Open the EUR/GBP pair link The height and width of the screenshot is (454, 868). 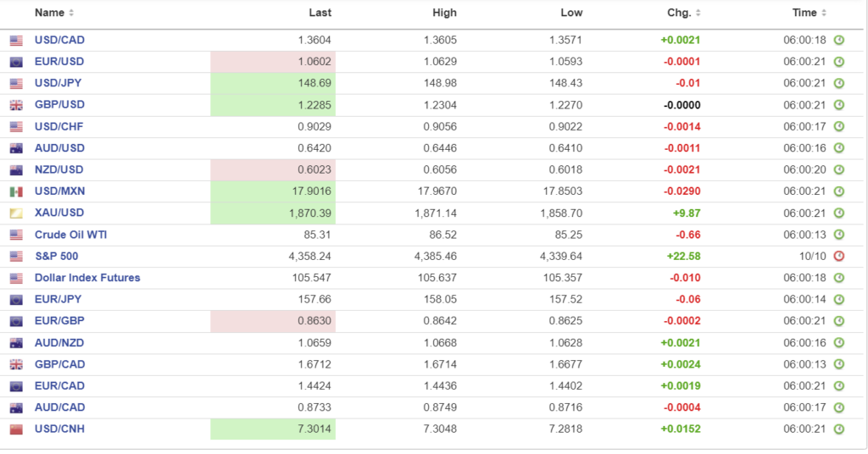[59, 321]
